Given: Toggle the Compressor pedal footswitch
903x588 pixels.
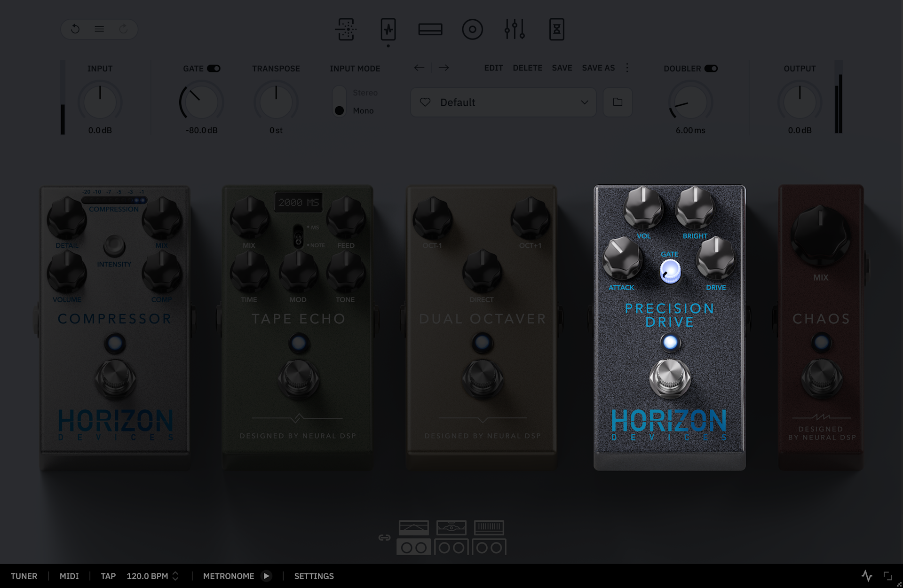Looking at the screenshot, I should coord(115,378).
